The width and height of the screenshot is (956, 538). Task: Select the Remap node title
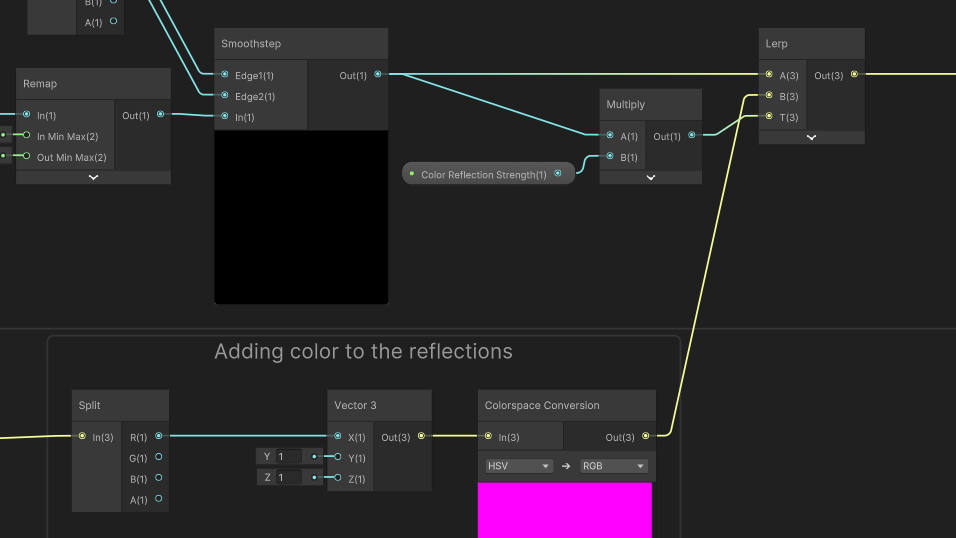pos(40,84)
